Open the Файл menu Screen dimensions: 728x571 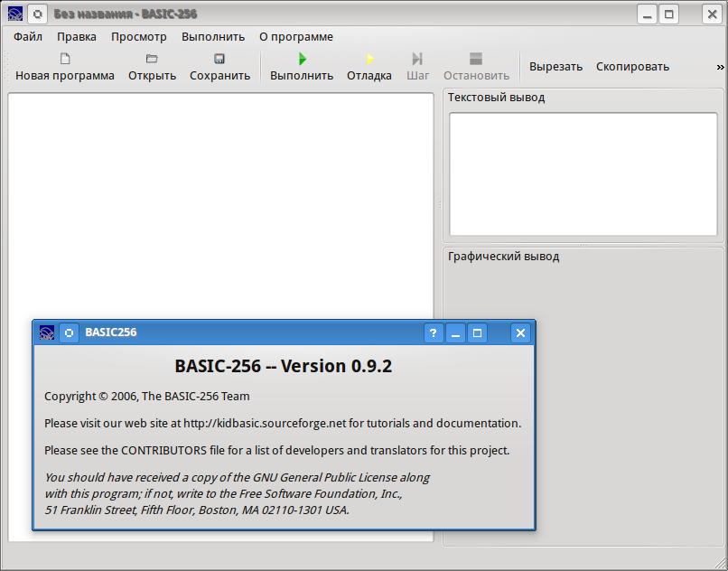point(28,37)
